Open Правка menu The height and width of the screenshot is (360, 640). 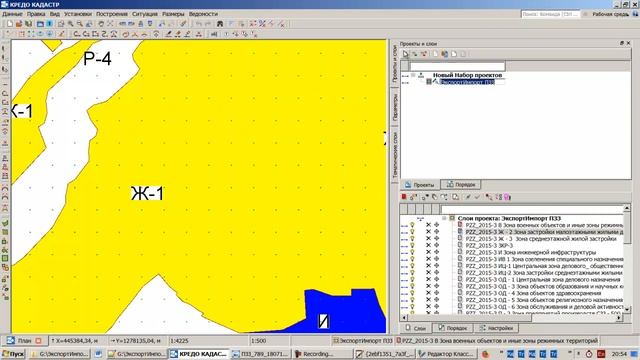(x=36, y=14)
